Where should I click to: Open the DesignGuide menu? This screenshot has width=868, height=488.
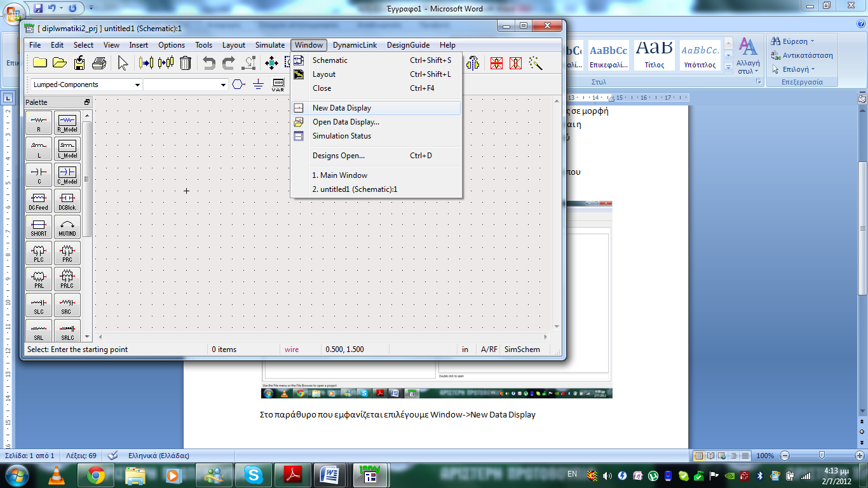coord(408,45)
